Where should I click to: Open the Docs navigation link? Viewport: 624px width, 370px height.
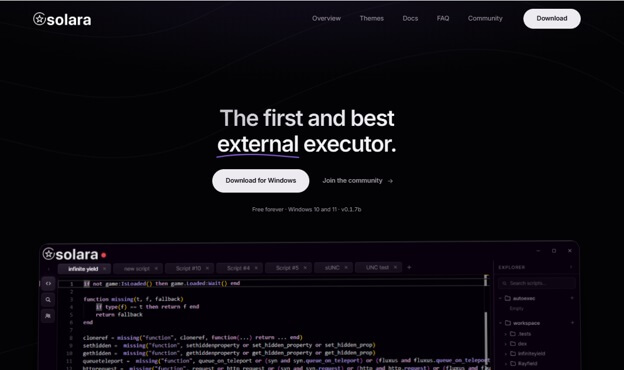[410, 18]
